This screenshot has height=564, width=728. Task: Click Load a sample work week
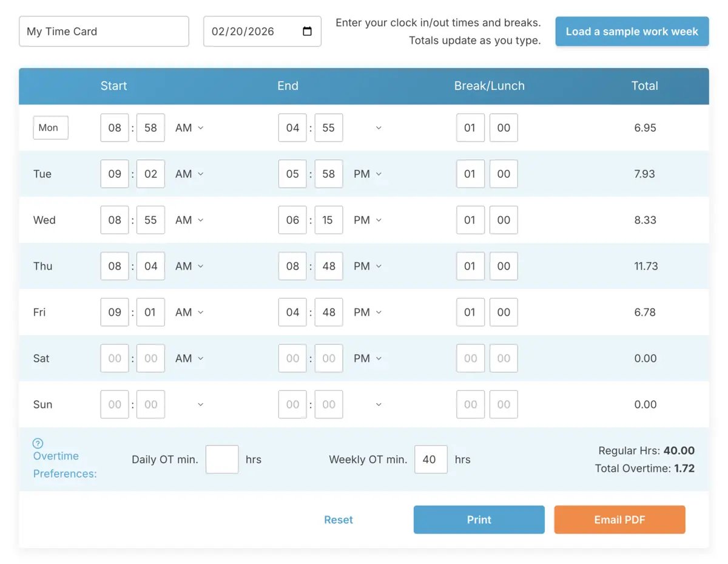pyautogui.click(x=632, y=31)
